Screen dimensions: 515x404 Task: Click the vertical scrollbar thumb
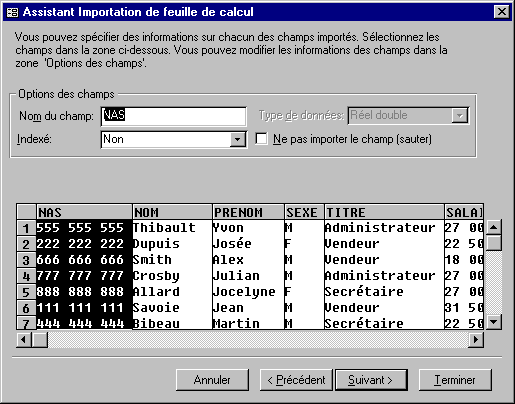pos(494,243)
